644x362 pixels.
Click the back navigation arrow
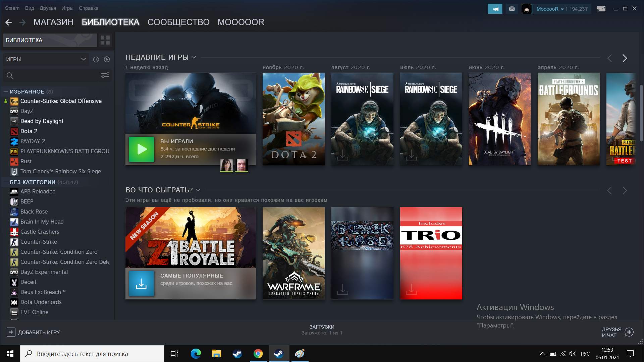coord(9,22)
